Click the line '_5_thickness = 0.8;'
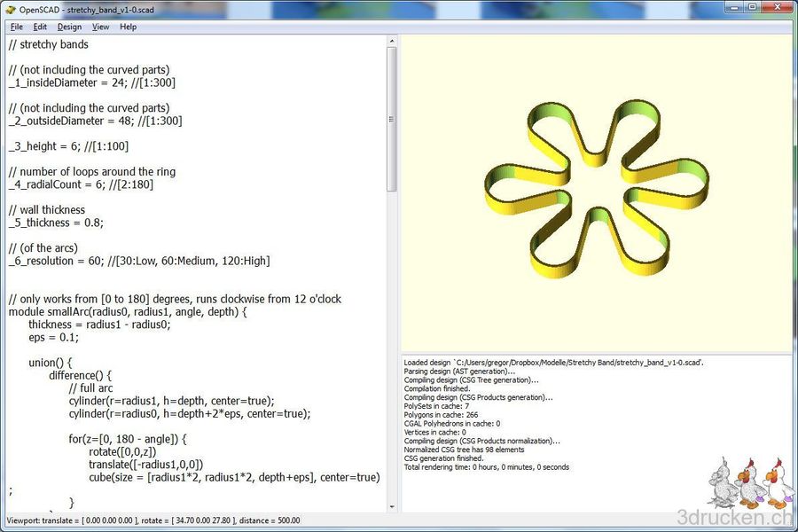The width and height of the screenshot is (798, 532). coord(56,223)
